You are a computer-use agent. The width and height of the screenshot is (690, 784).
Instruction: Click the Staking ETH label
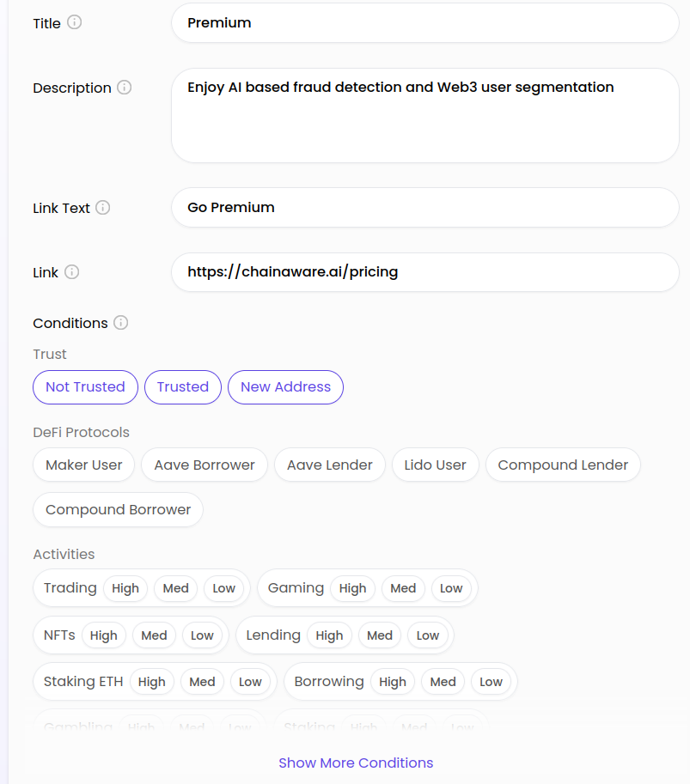83,682
